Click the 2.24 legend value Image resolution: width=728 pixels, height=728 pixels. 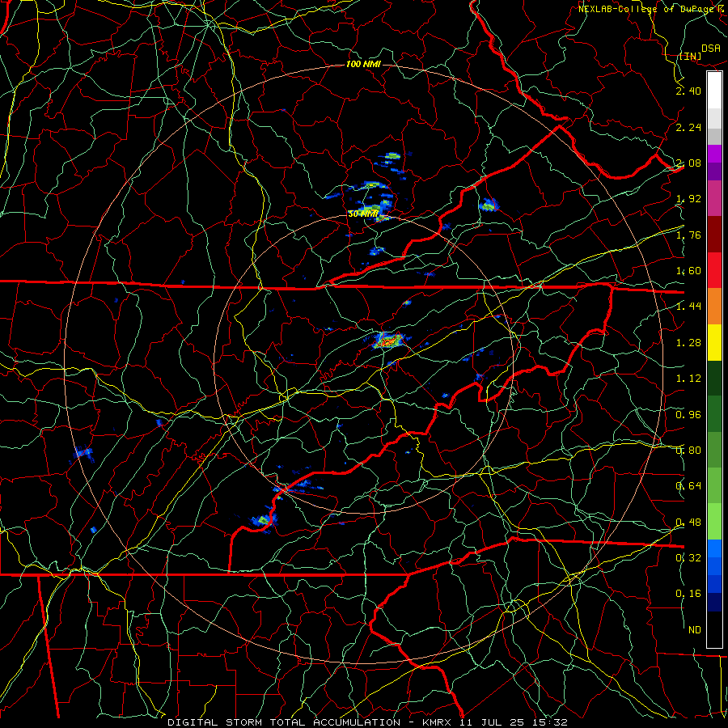(x=688, y=127)
